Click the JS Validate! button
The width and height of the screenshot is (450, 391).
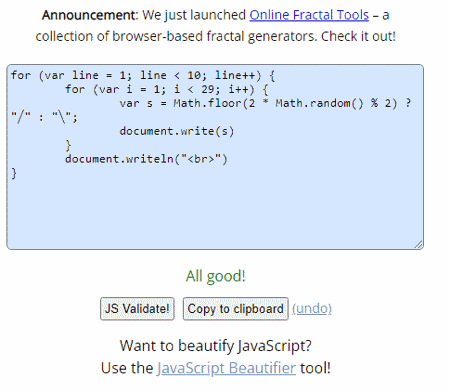tap(137, 309)
